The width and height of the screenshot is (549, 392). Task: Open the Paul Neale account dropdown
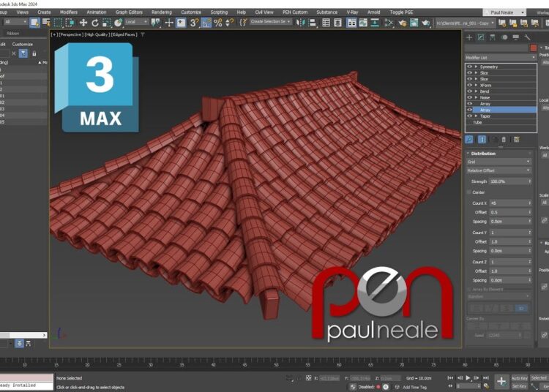point(504,12)
